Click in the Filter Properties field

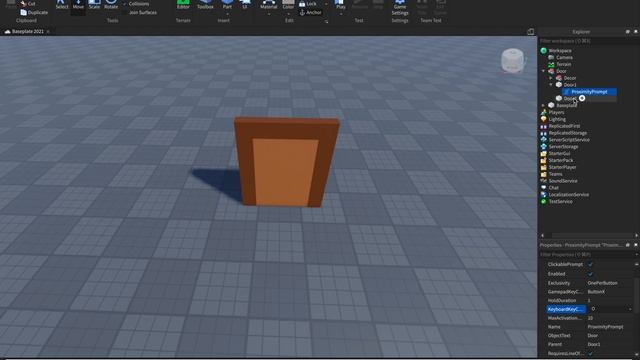[x=586, y=254]
